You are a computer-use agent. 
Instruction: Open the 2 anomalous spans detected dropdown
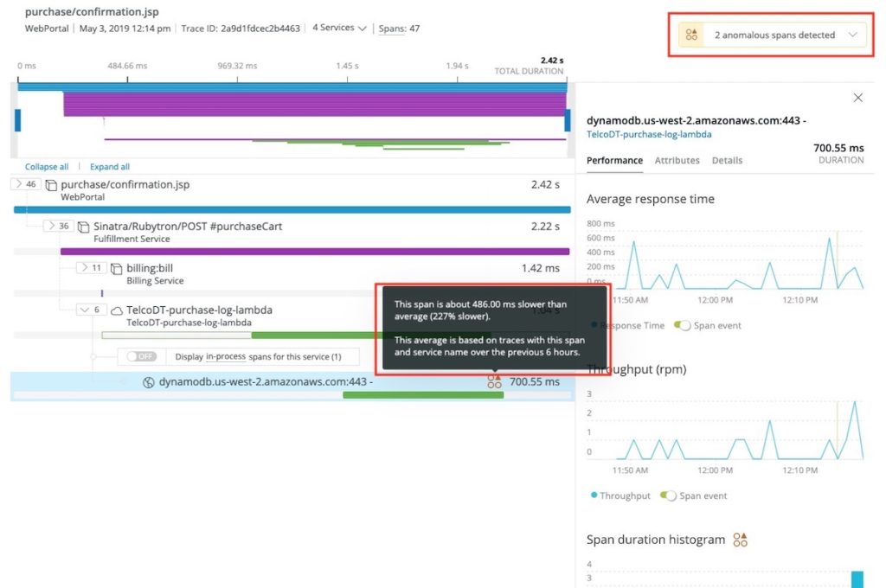tap(773, 35)
